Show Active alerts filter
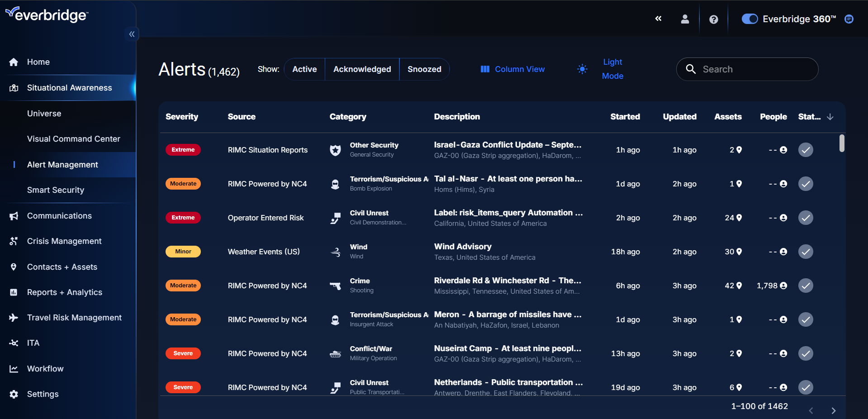This screenshot has height=419, width=868. (304, 69)
